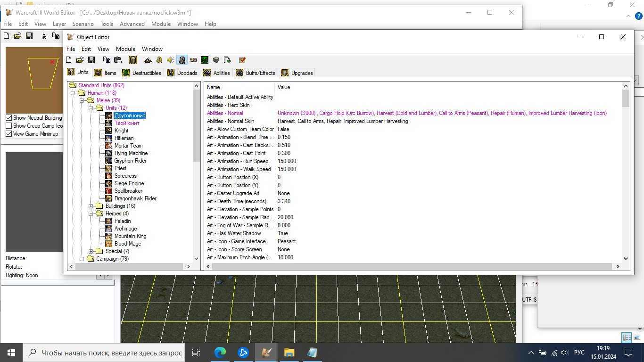The image size is (644, 362).
Task: Collapse the Melee (39) tree node
Action: click(82, 100)
